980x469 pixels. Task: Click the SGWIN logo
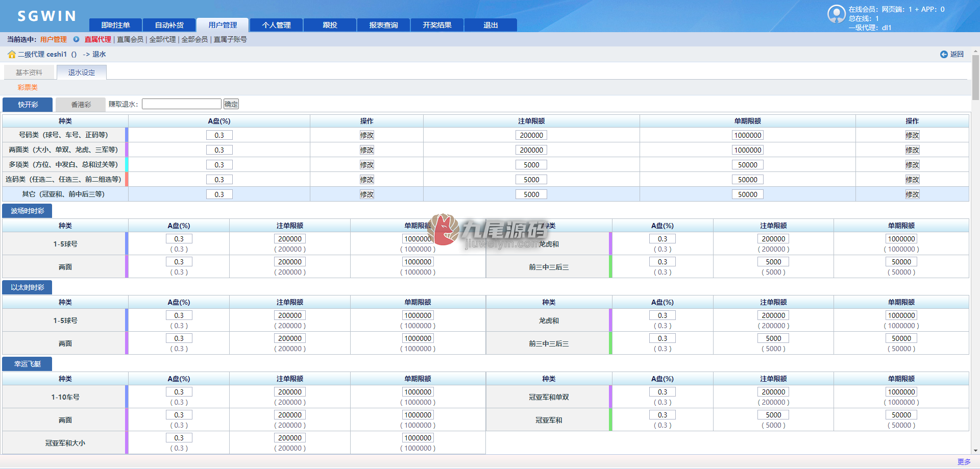coord(47,16)
